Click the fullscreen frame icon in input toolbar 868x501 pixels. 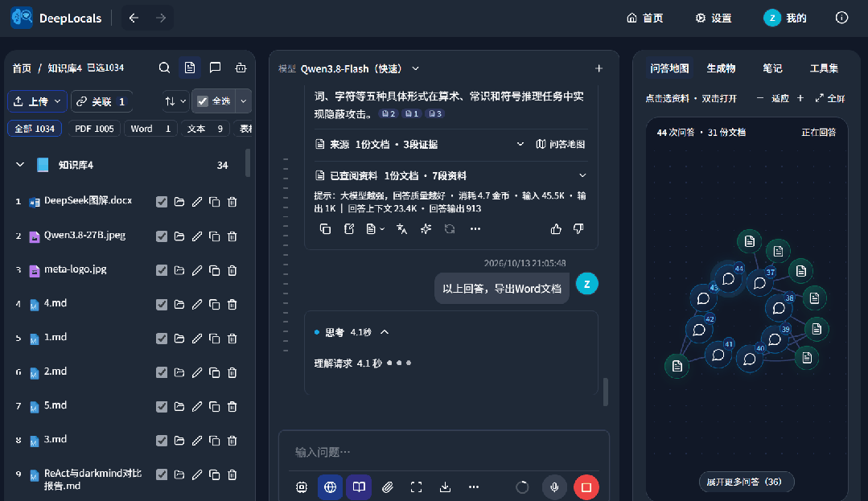(x=416, y=487)
